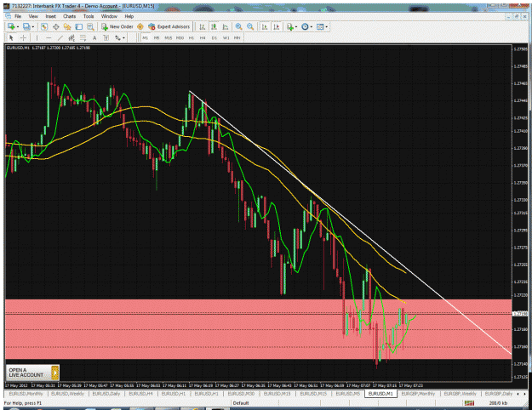Open the Data Window crosshair-target icon

56,26
